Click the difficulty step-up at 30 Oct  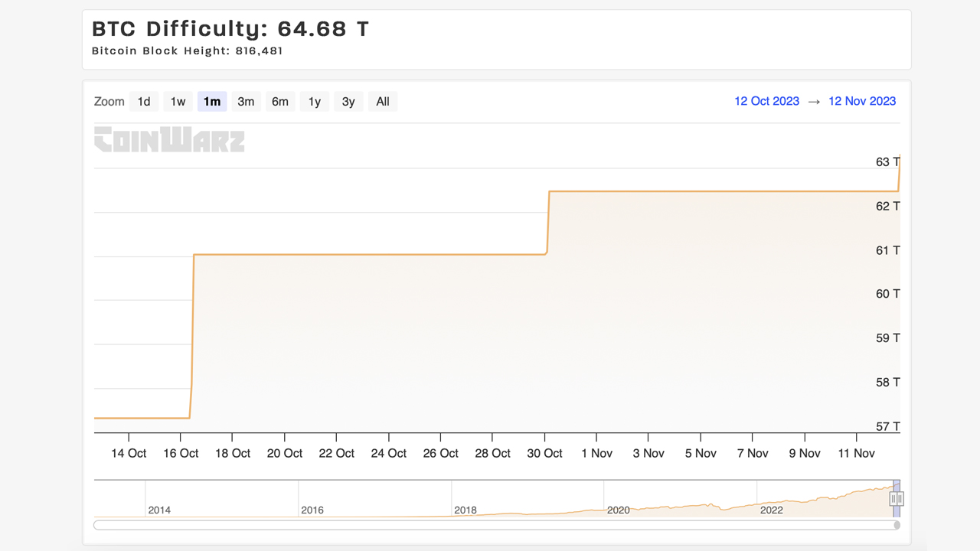pyautogui.click(x=548, y=222)
